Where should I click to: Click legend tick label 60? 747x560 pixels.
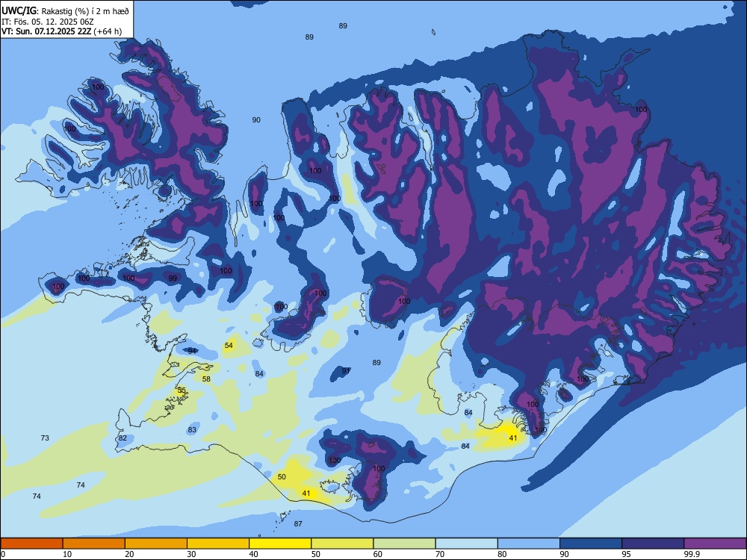pos(378,554)
